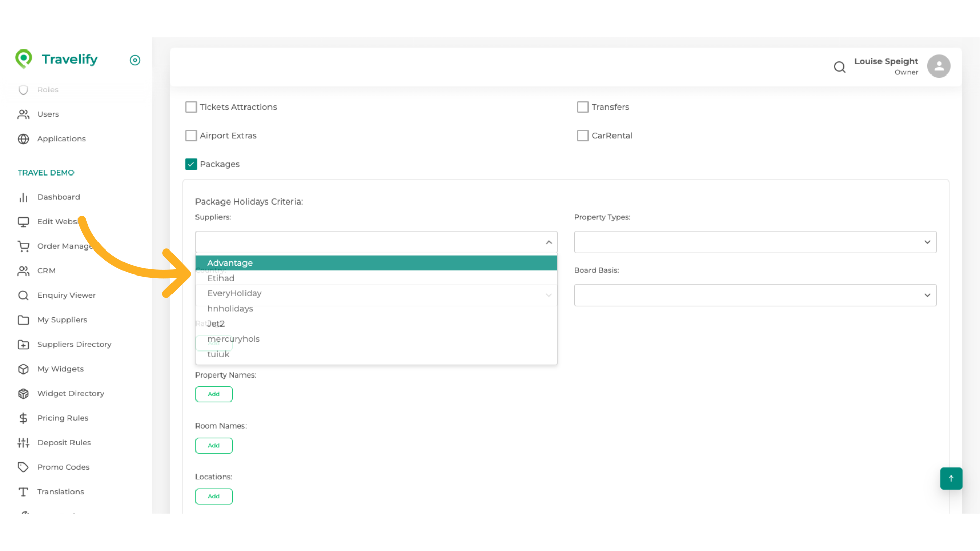Open the Widget Directory

71,393
